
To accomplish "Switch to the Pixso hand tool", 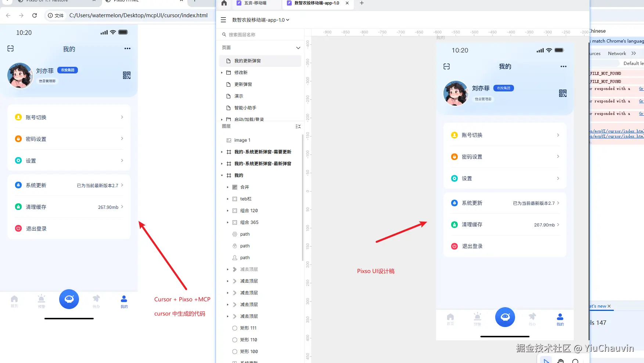I will (561, 361).
